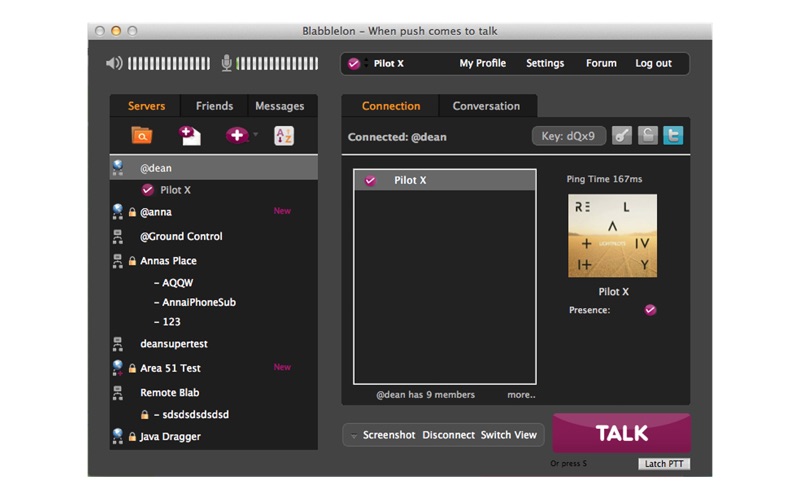Click the more.. link
Screen dimensions: 800x500
click(x=521, y=394)
